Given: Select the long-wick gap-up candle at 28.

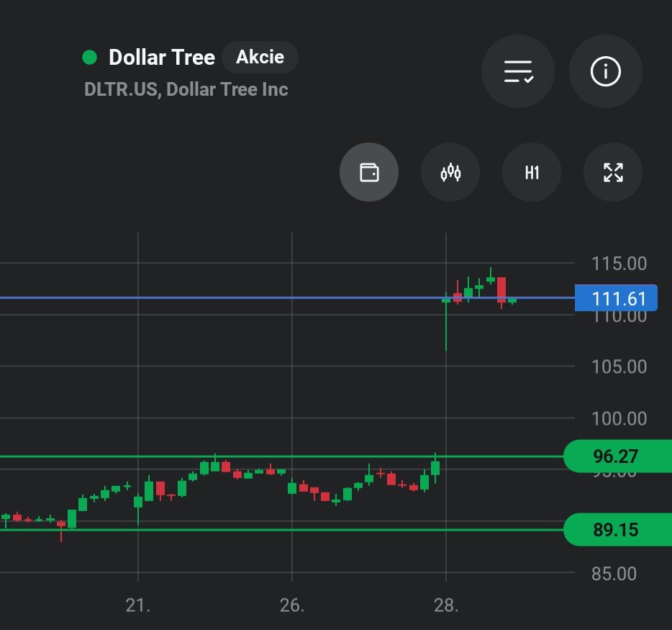Looking at the screenshot, I should (x=446, y=322).
